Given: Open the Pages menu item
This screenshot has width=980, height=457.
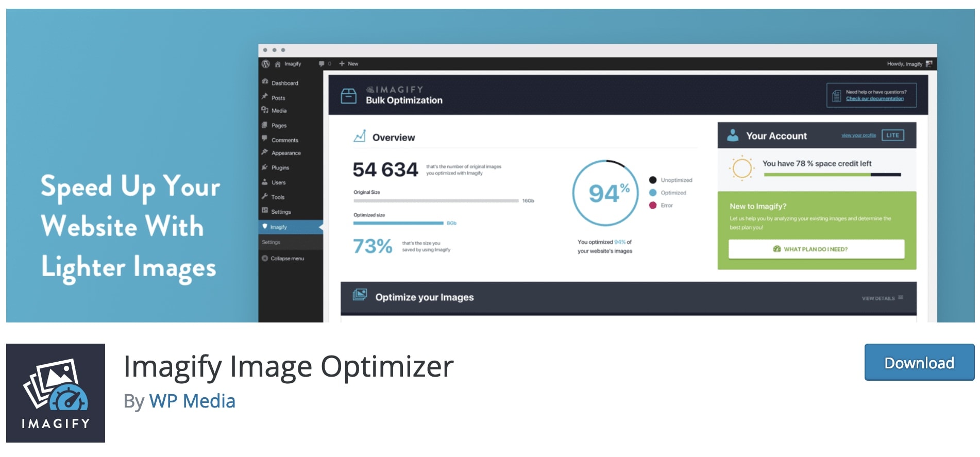Looking at the screenshot, I should pyautogui.click(x=279, y=126).
